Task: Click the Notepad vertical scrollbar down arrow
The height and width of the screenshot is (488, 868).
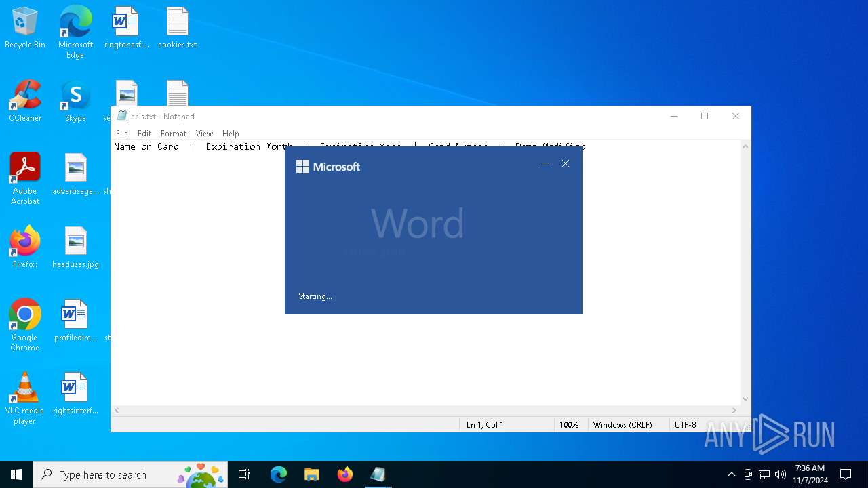Action: (x=745, y=399)
